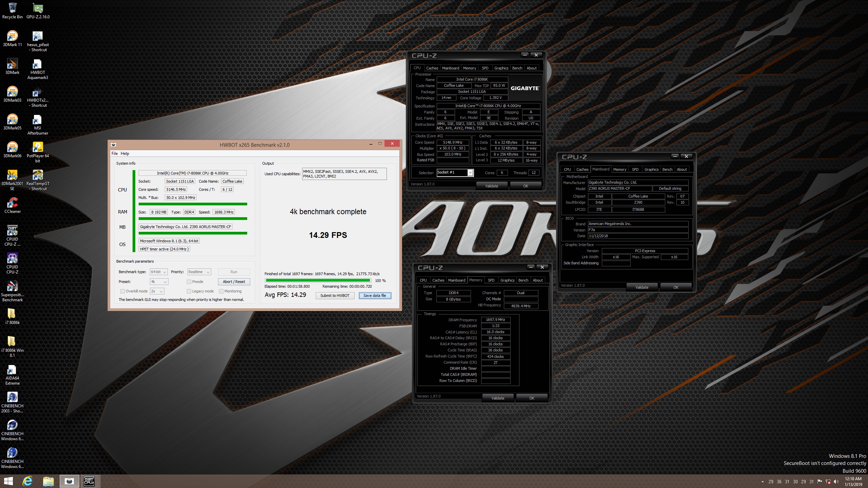Image resolution: width=868 pixels, height=488 pixels.
Task: Switch to Memory tab in top CPU-Z window
Action: (x=470, y=68)
